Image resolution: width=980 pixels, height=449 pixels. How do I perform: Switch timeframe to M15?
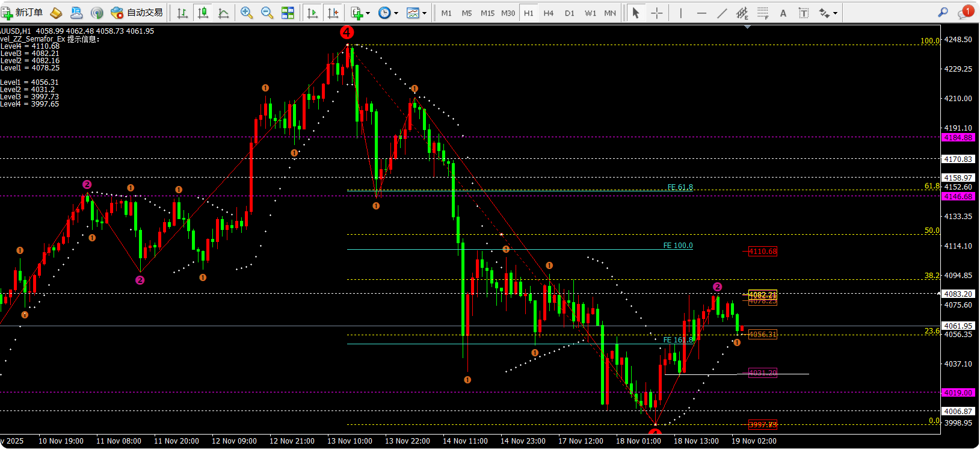[x=487, y=13]
